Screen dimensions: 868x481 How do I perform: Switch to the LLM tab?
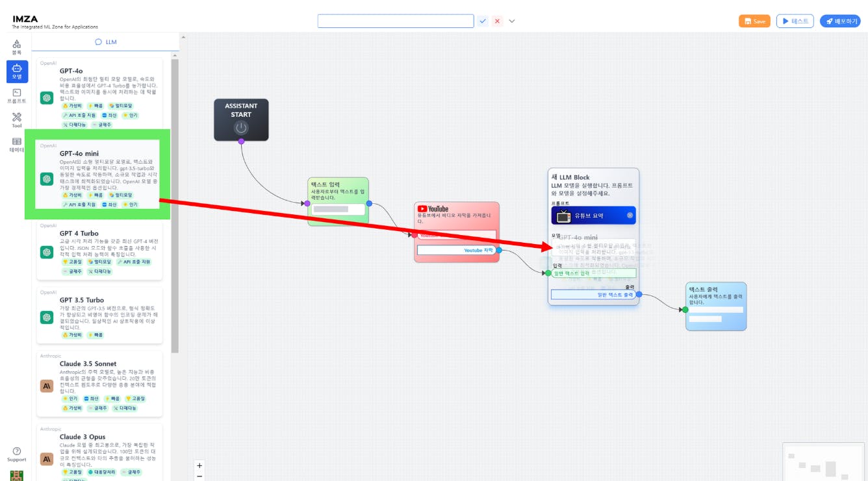106,42
